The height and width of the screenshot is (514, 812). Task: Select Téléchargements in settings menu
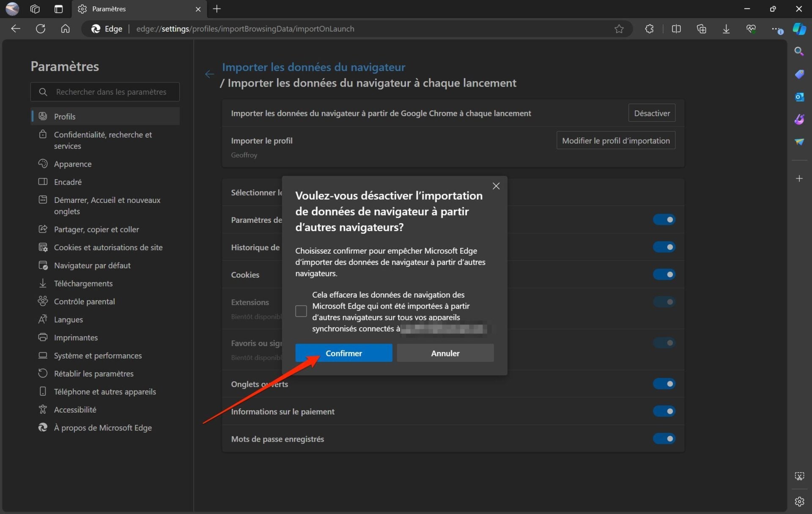(83, 284)
